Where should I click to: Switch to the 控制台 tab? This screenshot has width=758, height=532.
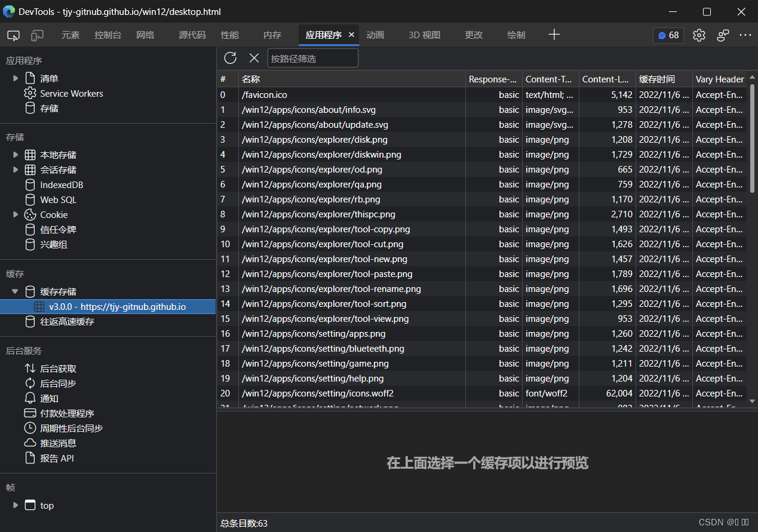(108, 35)
